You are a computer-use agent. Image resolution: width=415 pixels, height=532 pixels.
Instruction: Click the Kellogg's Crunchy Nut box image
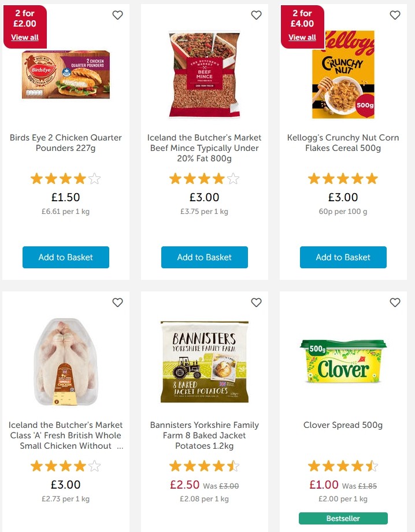coord(343,73)
